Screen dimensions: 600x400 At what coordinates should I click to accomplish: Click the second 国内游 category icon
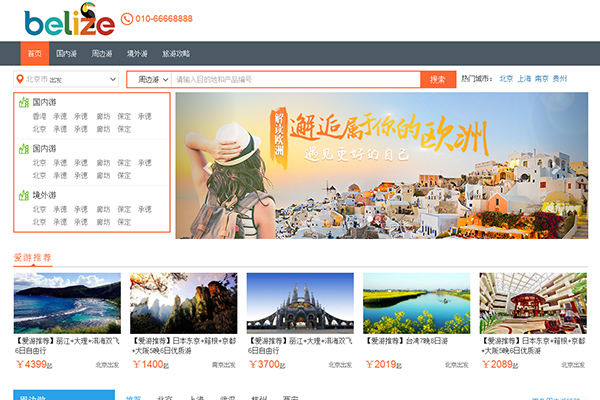pyautogui.click(x=23, y=148)
